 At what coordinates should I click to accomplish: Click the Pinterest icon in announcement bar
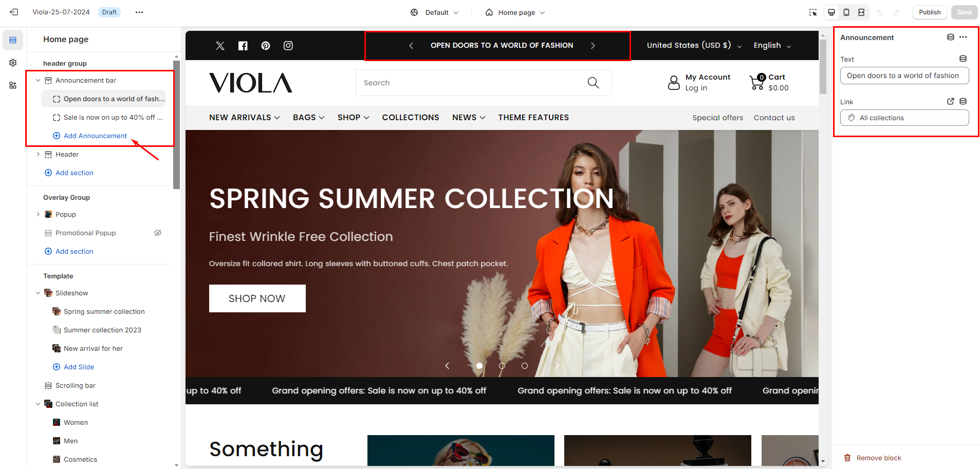266,46
